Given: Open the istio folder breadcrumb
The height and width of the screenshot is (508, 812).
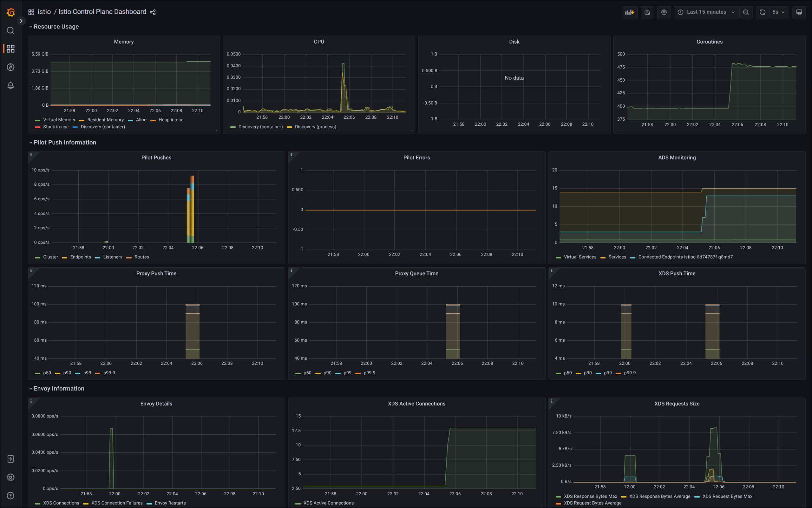Looking at the screenshot, I should (44, 12).
